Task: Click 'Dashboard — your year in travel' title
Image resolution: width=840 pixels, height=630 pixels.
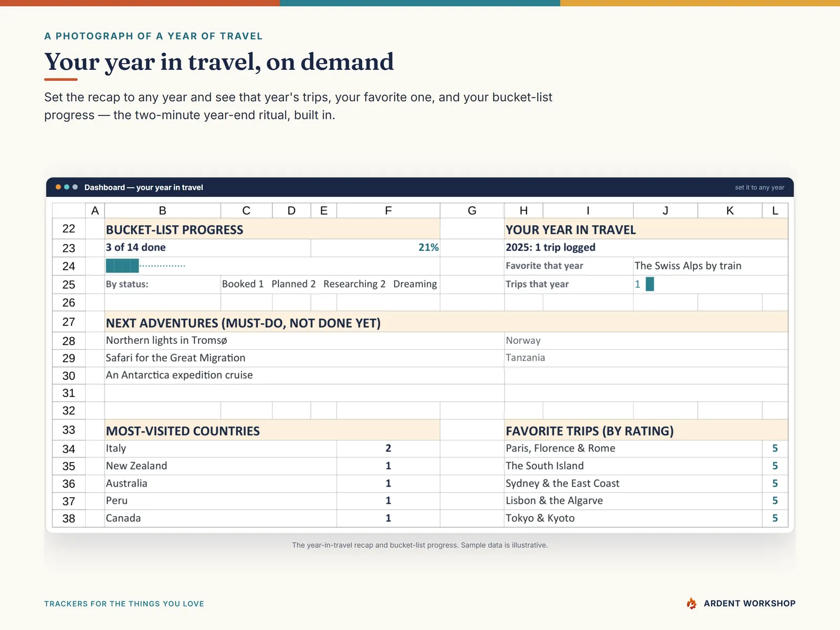Action: [143, 187]
